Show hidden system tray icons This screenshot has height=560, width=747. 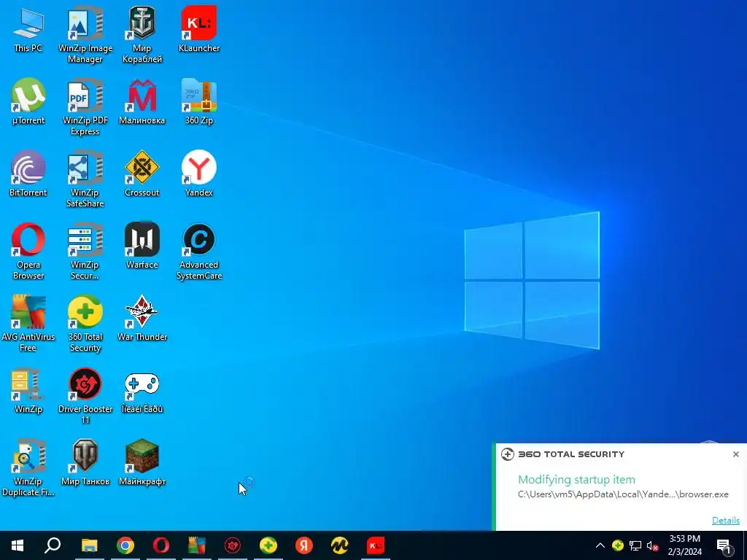pos(600,545)
